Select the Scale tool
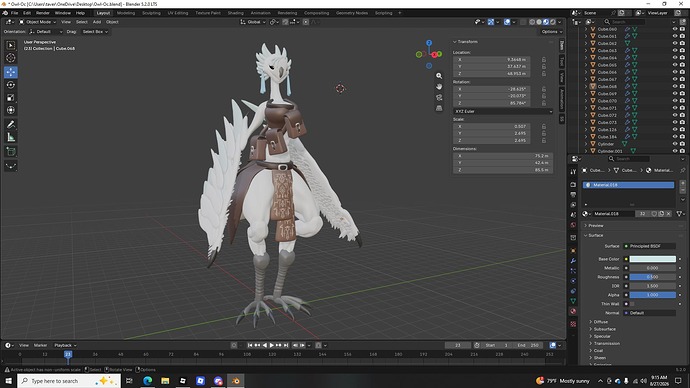Image resolution: width=690 pixels, height=388 pixels. pyautogui.click(x=11, y=98)
